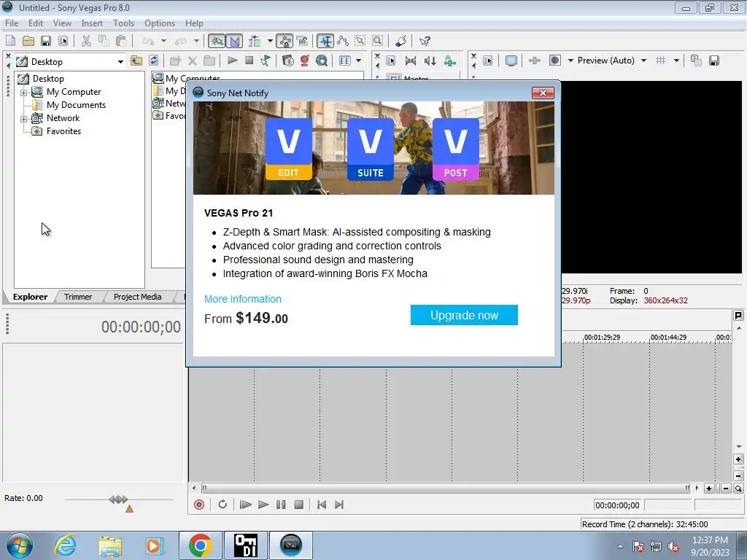
Task: Open a project with the folder icon
Action: pos(28,41)
